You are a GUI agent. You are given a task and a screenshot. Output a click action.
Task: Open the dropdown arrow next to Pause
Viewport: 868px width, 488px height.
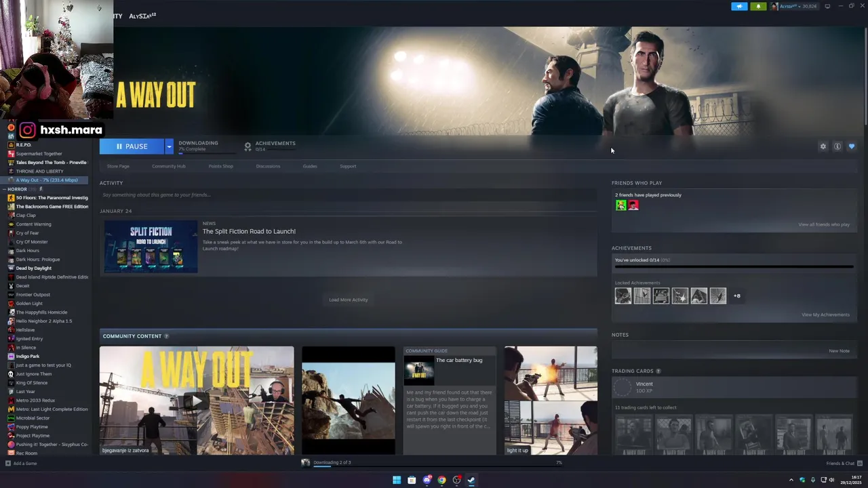169,146
